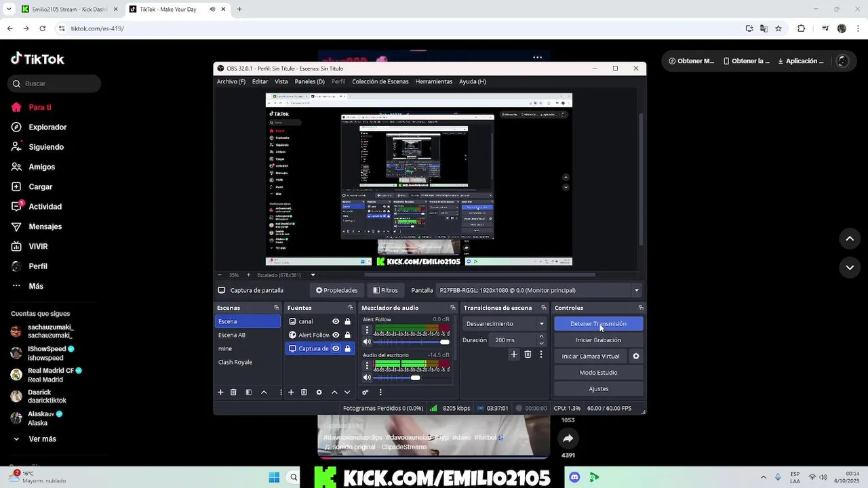Mute the TikTok browser tab audio icon

[212, 9]
